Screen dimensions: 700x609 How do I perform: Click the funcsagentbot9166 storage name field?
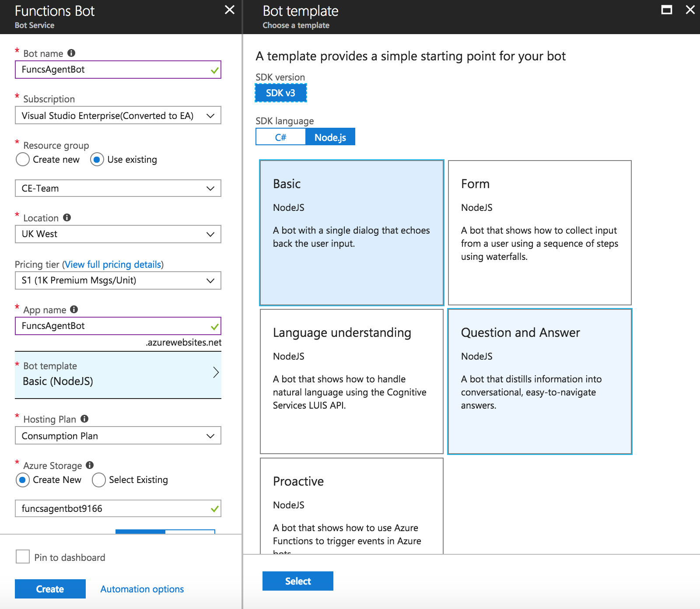click(118, 508)
